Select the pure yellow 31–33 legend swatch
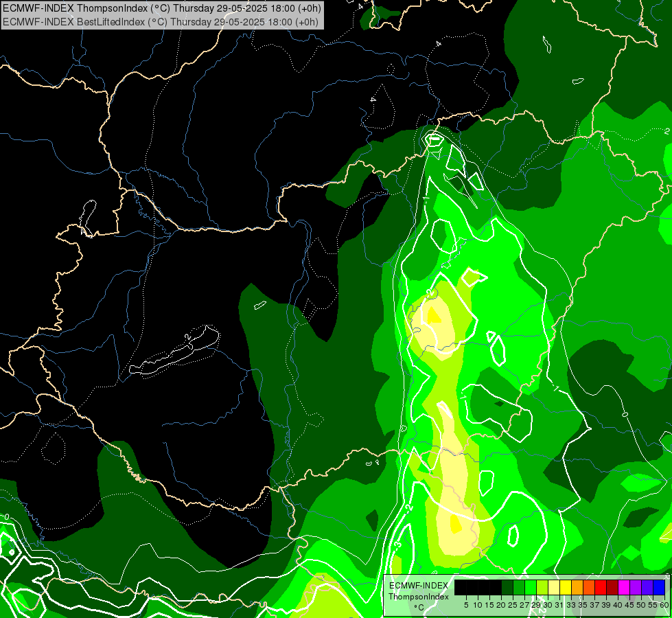The image size is (672, 618). [566, 587]
